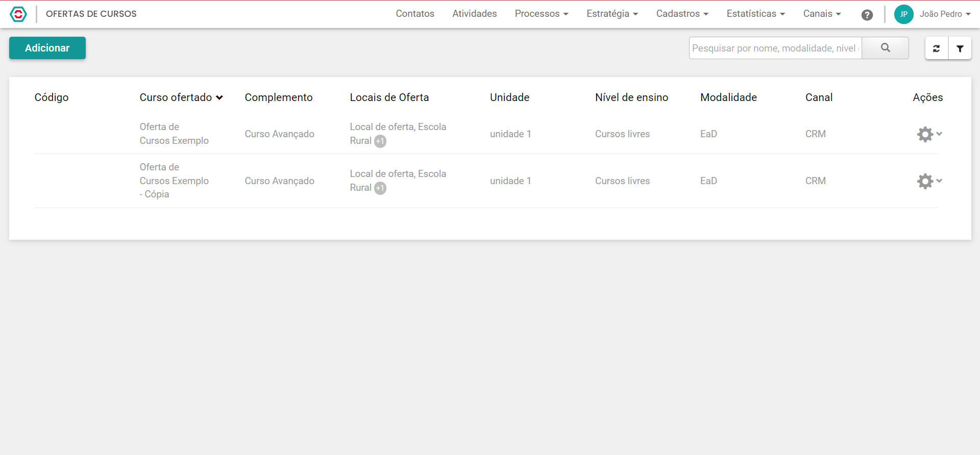Click the app logo in the header
980x455 pixels.
[18, 14]
